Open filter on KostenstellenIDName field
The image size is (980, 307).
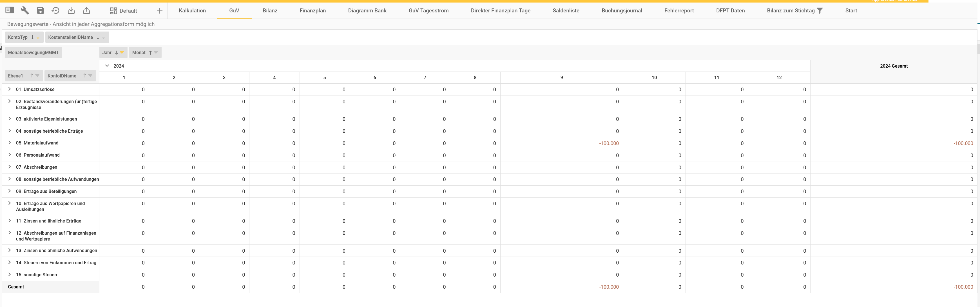pyautogui.click(x=104, y=37)
